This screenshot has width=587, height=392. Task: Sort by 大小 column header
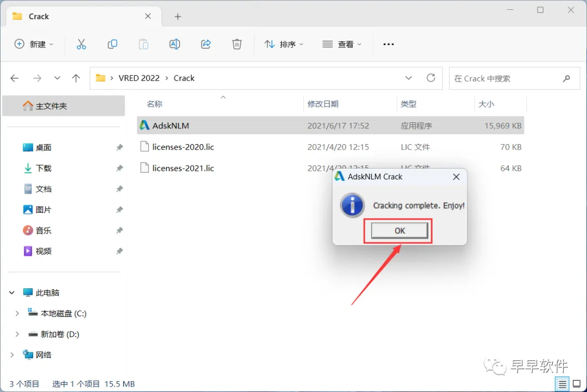pyautogui.click(x=486, y=104)
